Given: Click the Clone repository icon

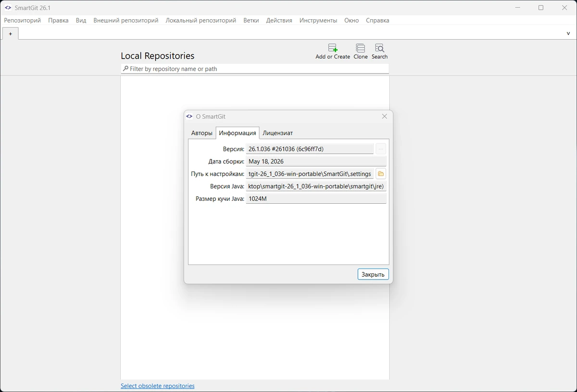Looking at the screenshot, I should [x=360, y=48].
